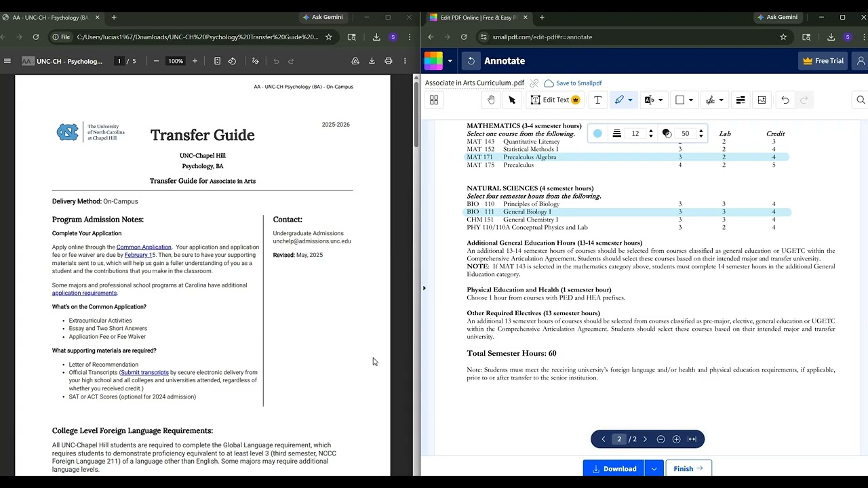Image resolution: width=868 pixels, height=488 pixels.
Task: Zoom out in Smallpdf bottom bar
Action: point(660,439)
